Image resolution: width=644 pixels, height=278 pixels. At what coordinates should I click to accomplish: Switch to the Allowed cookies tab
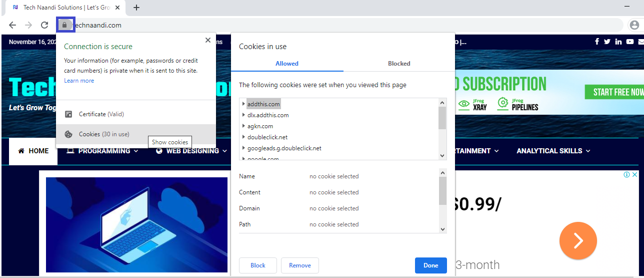(x=287, y=64)
